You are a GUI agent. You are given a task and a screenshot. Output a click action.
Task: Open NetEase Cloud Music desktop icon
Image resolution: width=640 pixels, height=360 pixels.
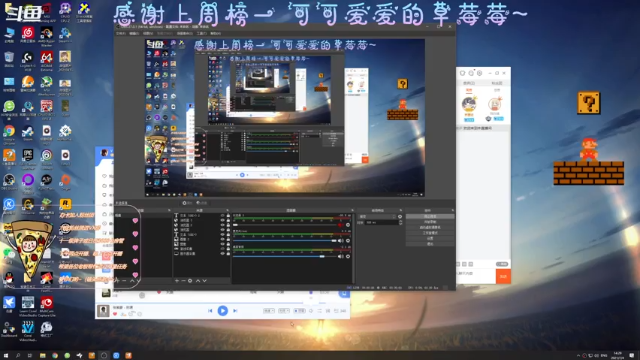(28, 34)
